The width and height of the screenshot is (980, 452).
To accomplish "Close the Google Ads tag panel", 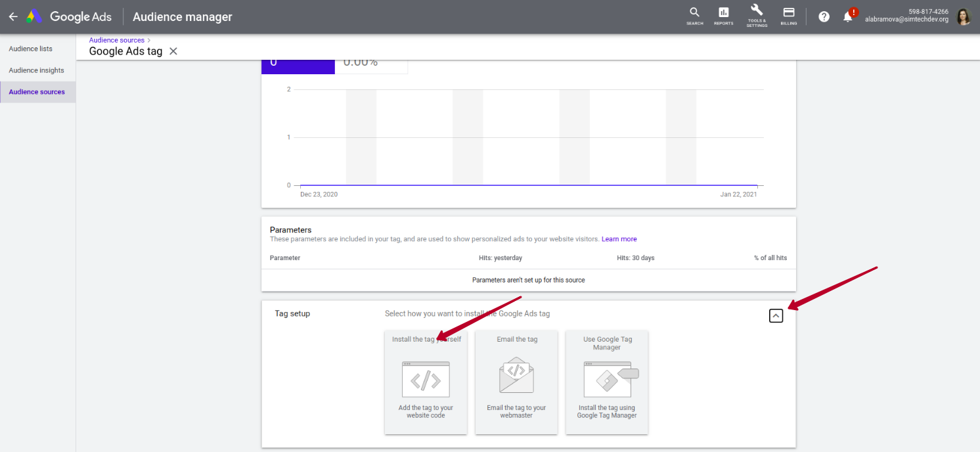I will tap(173, 51).
